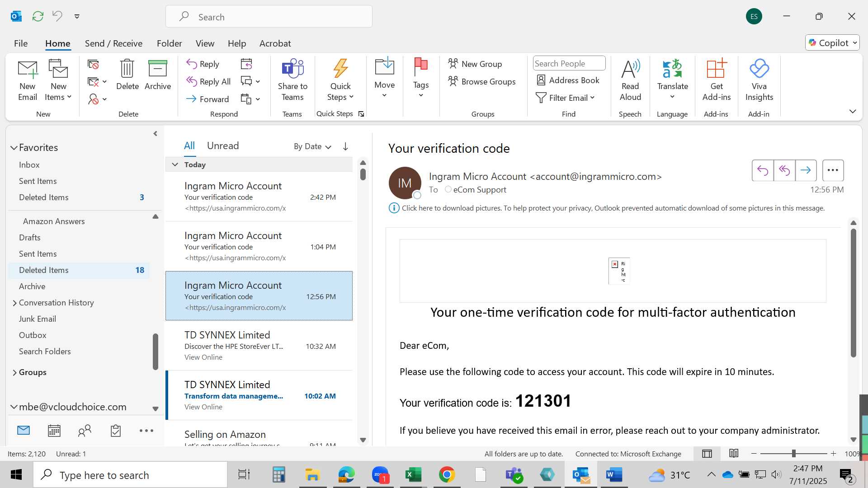Expand the Groups section
Screen dimensions: 868x488
click(14, 372)
